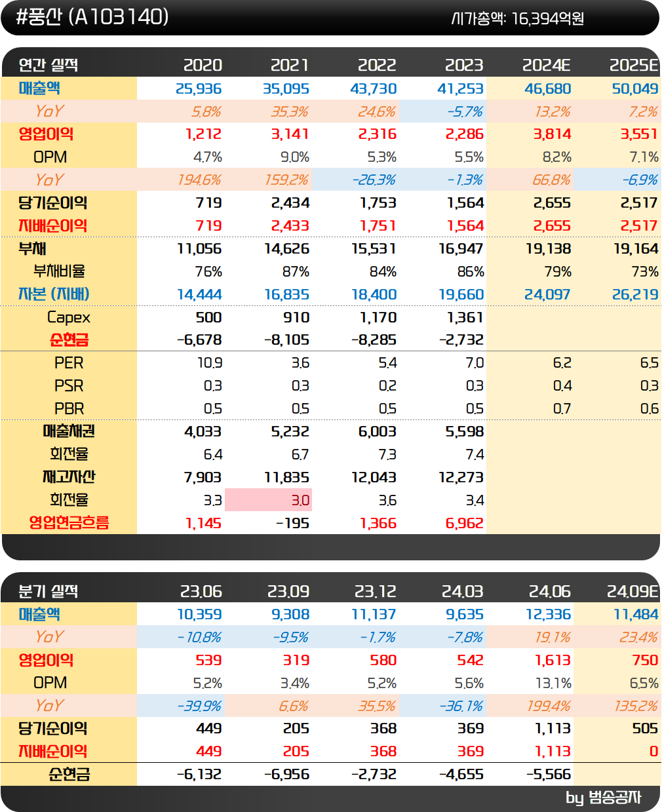Click the 24.06 operating profit YoY 199.4%

point(549,706)
